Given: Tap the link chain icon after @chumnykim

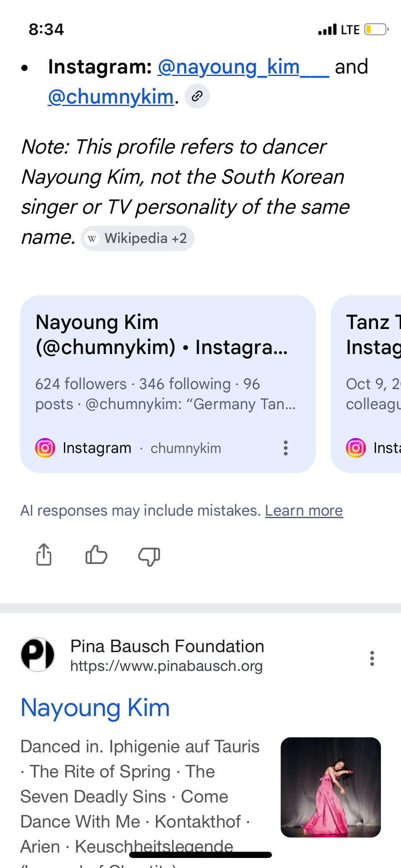Looking at the screenshot, I should tap(197, 96).
